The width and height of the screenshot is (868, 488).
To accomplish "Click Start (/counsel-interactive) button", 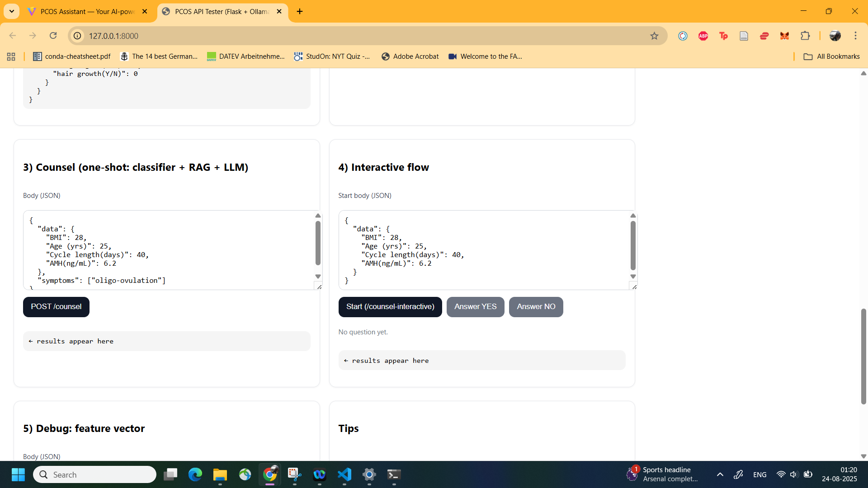I will click(x=390, y=307).
